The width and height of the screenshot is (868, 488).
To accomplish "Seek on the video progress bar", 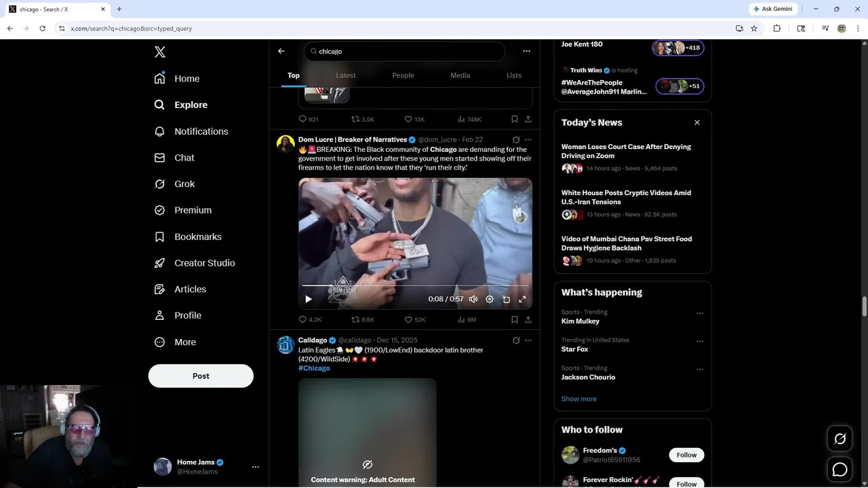I will [x=415, y=285].
